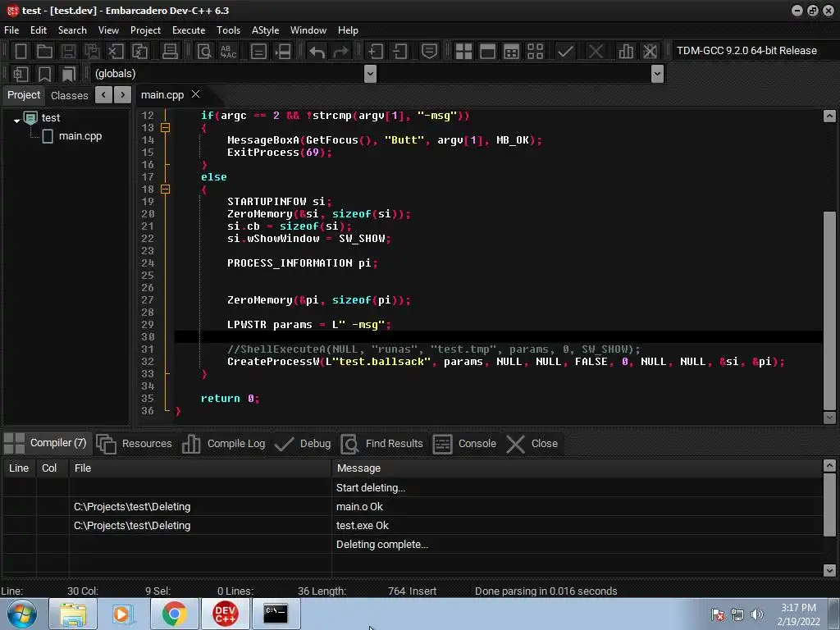Collapse code fold at line 18
Screen dimensions: 840x630
pos(166,189)
